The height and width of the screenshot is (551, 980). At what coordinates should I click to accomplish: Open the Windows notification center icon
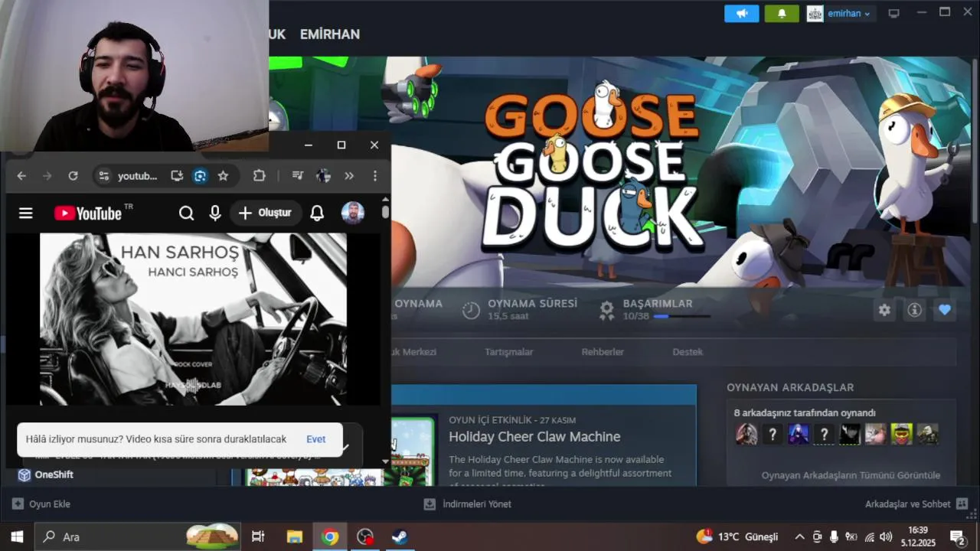pyautogui.click(x=957, y=536)
